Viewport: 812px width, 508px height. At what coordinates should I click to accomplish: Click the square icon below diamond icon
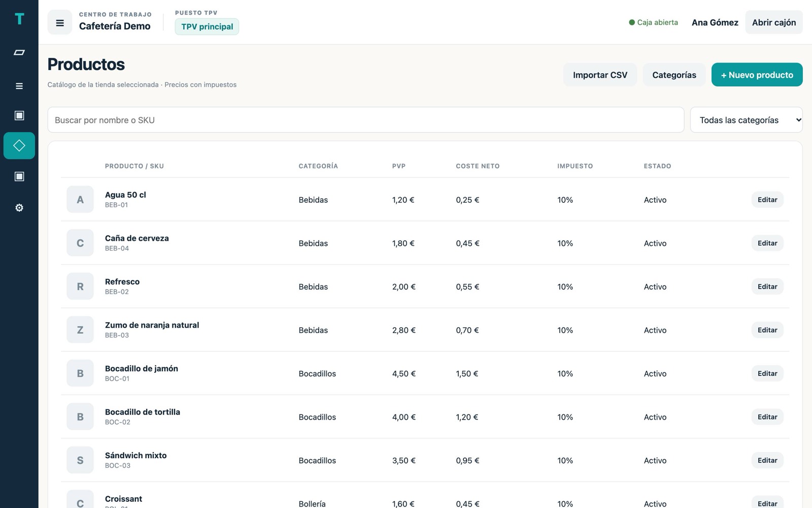click(x=19, y=176)
